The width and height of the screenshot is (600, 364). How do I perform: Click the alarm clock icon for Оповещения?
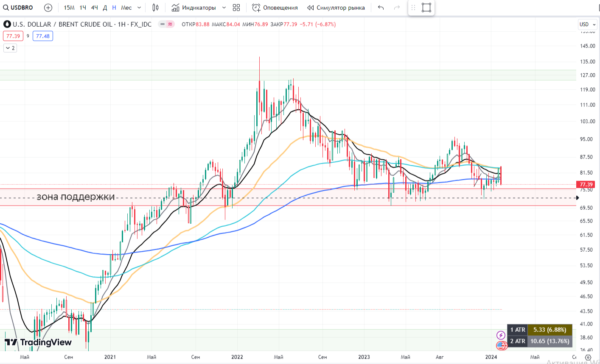[x=256, y=8]
